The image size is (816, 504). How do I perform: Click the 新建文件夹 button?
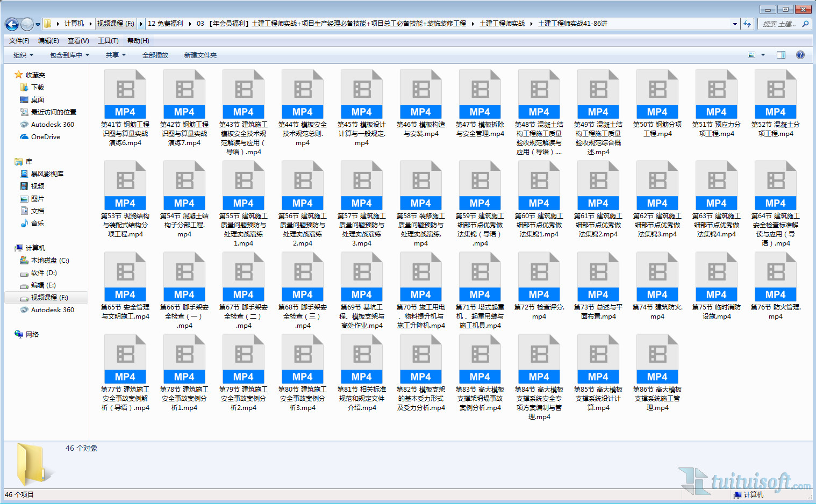pos(200,55)
